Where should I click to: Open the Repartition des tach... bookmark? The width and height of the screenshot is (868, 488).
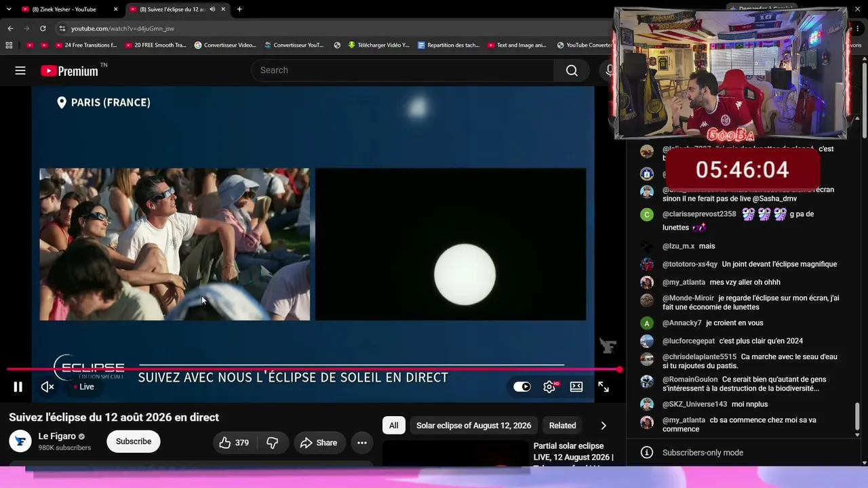click(448, 45)
